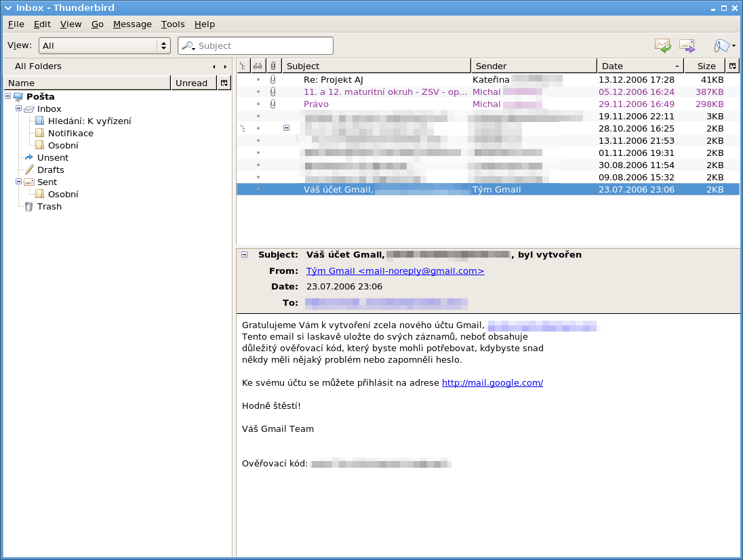Open the Tools menu

173,24
